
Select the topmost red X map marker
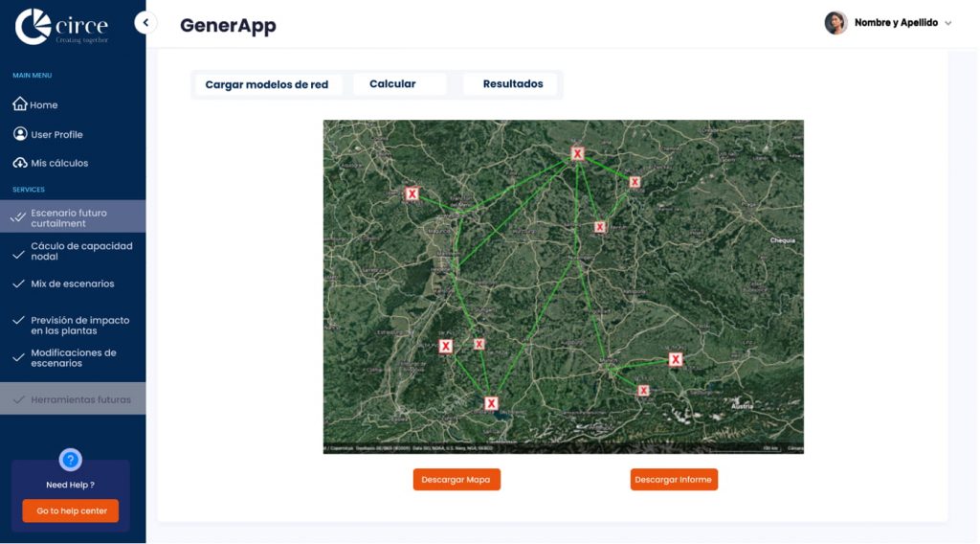coord(577,153)
